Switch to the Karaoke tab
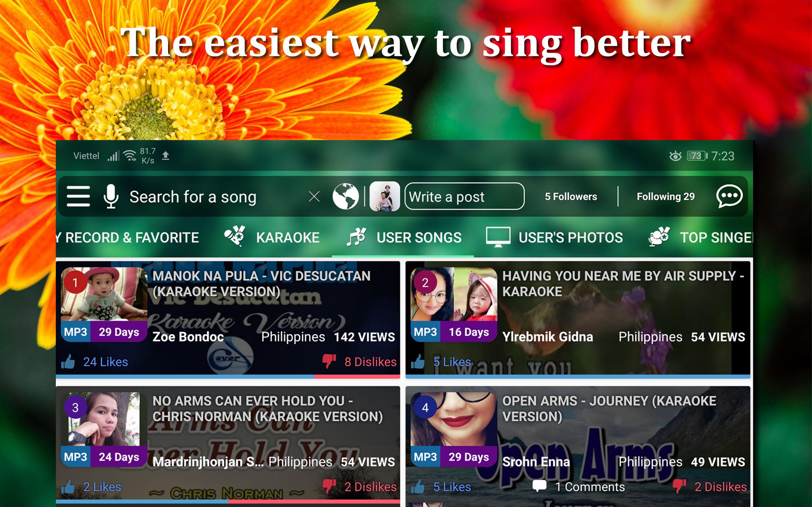The image size is (812, 507). click(x=272, y=237)
